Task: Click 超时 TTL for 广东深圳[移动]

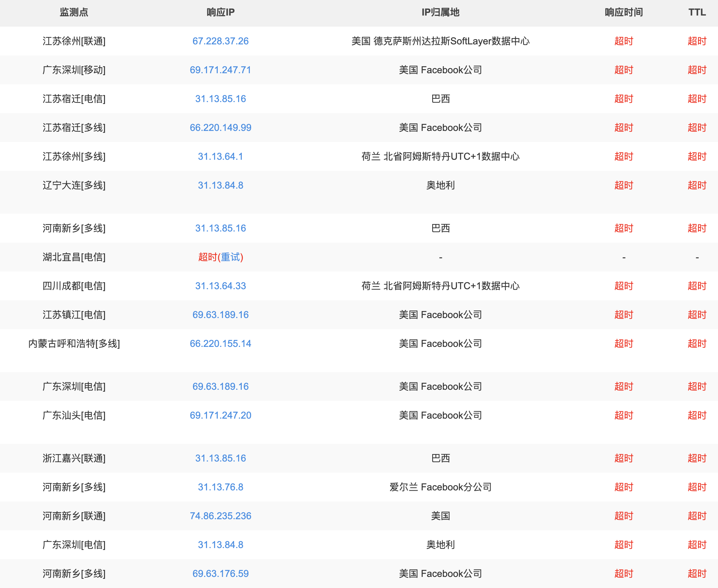Action: coord(697,70)
